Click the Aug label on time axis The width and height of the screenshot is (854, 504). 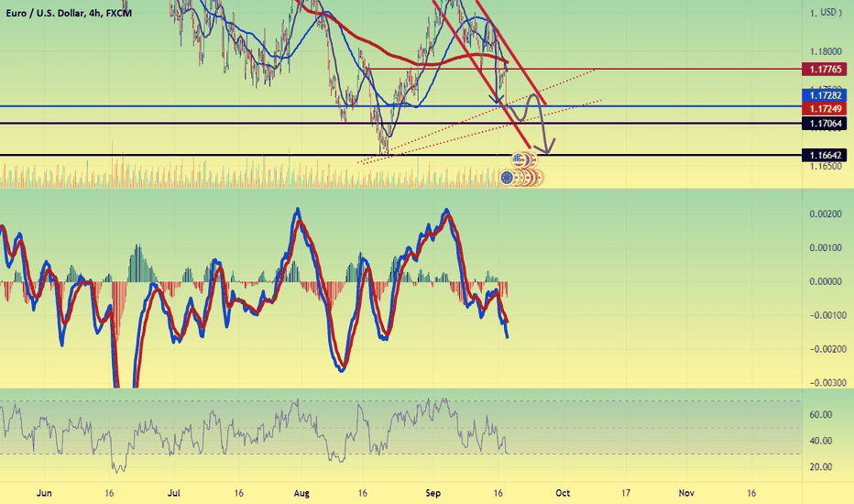coord(301,493)
